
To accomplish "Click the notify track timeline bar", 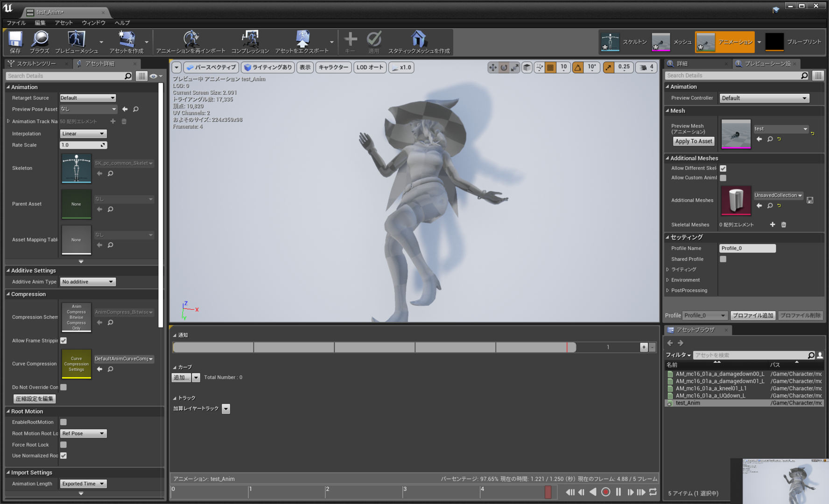I will click(x=374, y=347).
